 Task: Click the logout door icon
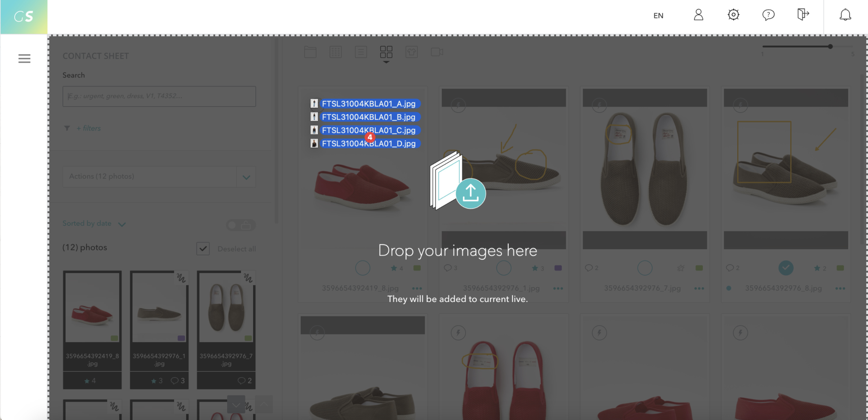(x=802, y=15)
